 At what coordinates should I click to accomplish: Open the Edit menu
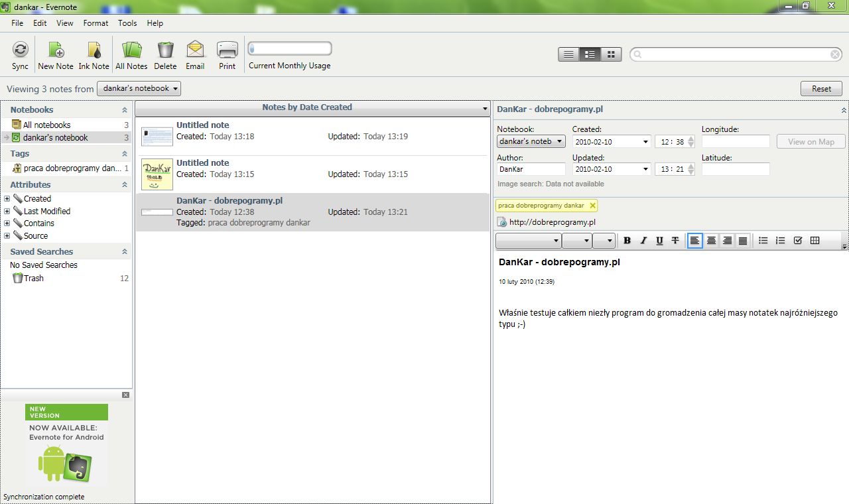(x=40, y=23)
